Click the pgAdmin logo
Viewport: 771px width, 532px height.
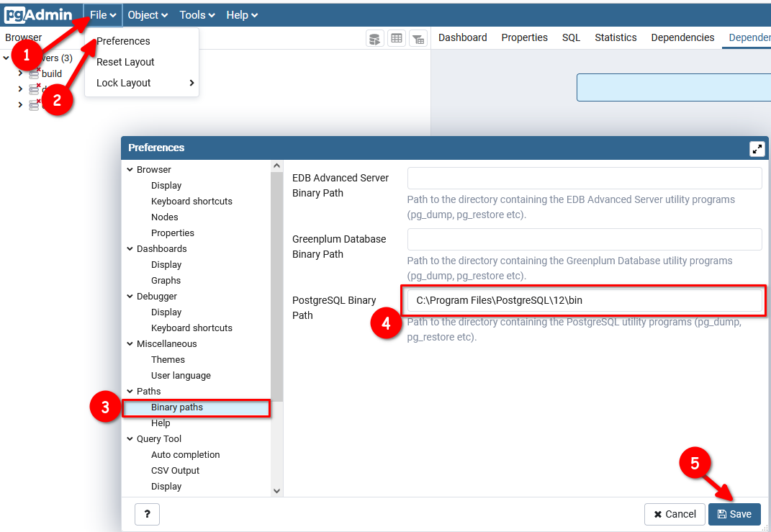click(x=38, y=14)
